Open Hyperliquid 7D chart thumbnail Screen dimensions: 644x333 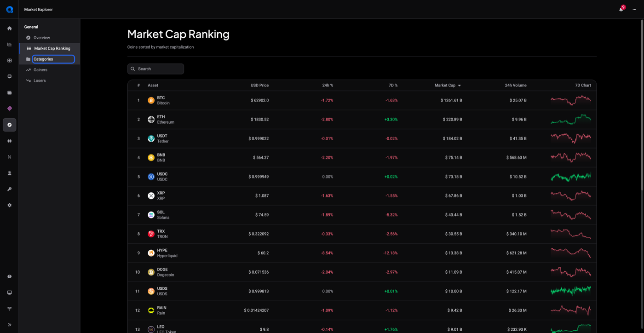coord(571,253)
